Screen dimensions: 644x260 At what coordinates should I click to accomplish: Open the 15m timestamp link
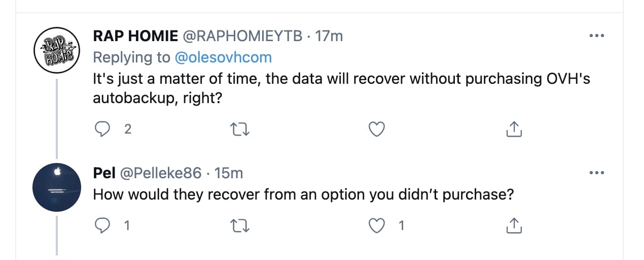[229, 173]
